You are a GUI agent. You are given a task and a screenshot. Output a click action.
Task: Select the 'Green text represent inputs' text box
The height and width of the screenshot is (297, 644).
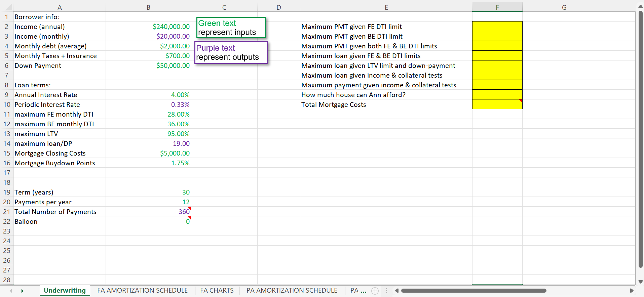coord(231,28)
